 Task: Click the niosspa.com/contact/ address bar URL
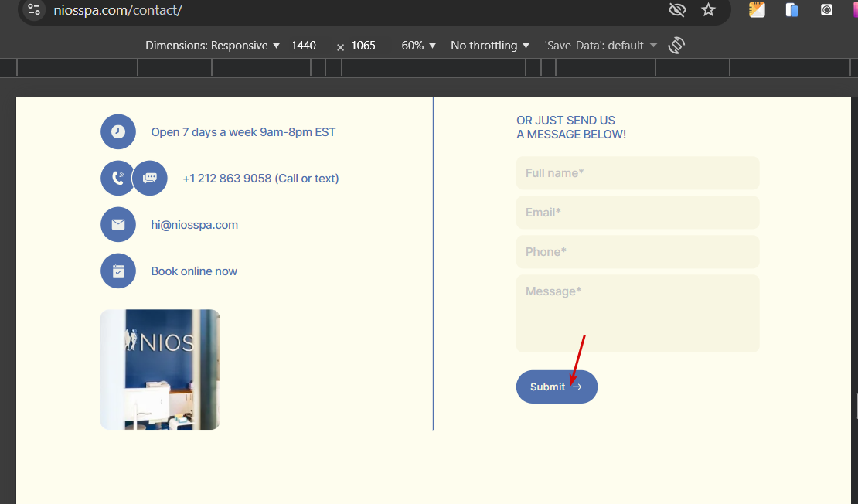(x=117, y=10)
